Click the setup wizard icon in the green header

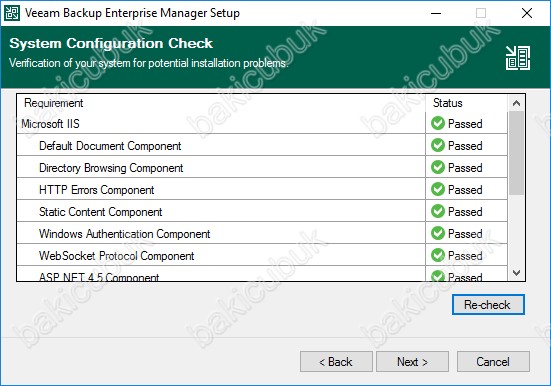point(518,58)
